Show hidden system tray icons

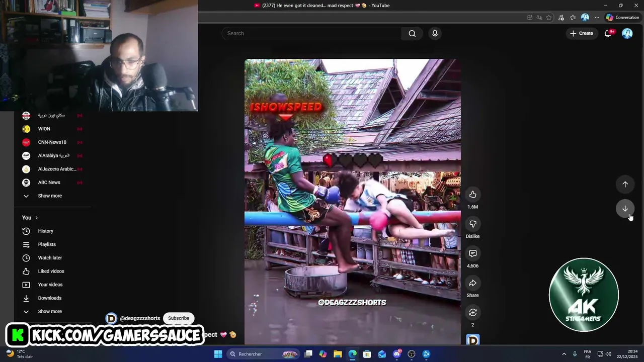564,354
